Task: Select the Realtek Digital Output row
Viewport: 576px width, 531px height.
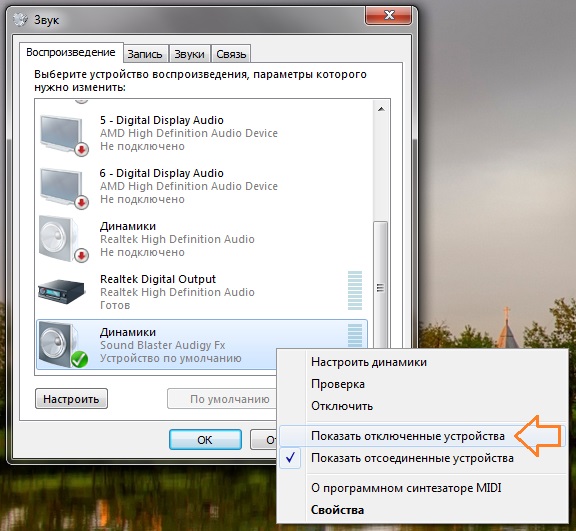Action: pyautogui.click(x=202, y=293)
